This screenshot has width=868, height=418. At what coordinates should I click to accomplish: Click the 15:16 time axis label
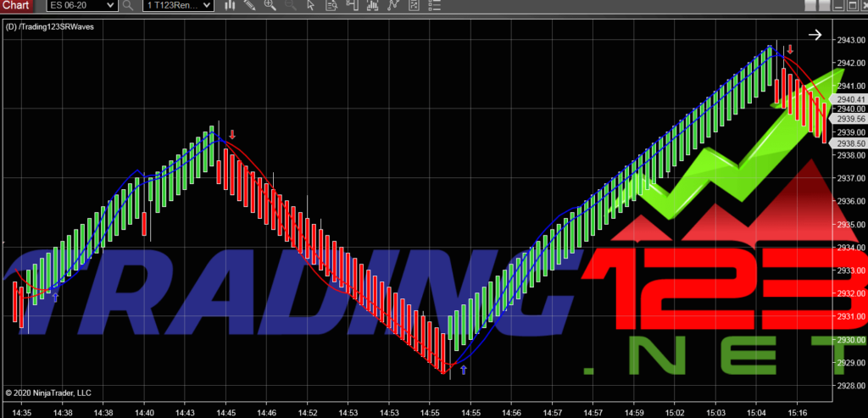pos(796,412)
